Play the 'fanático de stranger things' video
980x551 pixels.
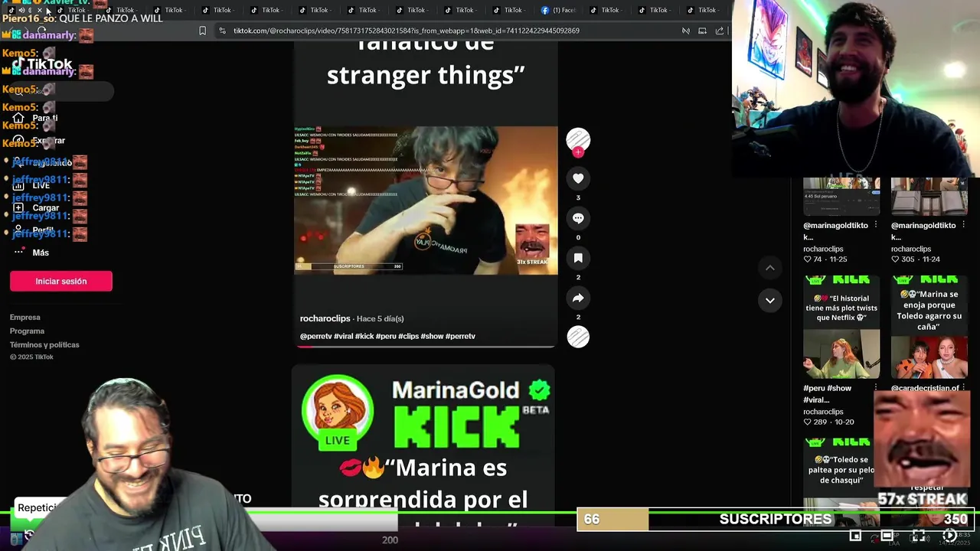(x=426, y=201)
